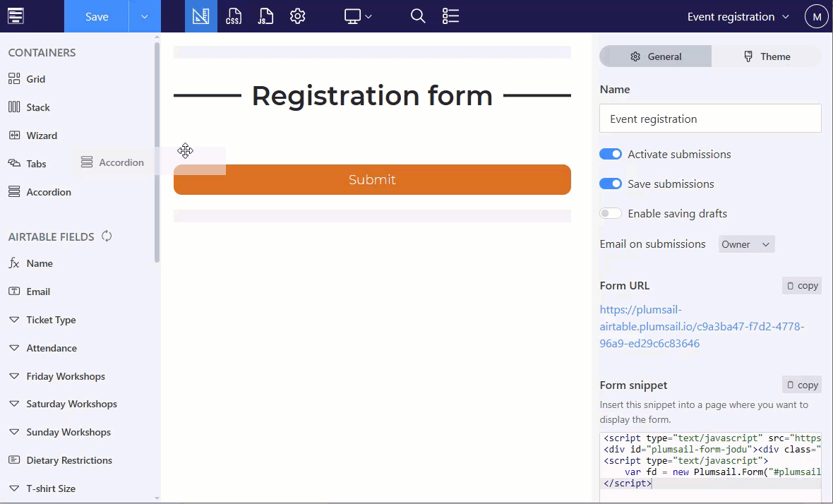The height and width of the screenshot is (504, 833).
Task: Switch to the General tab
Action: [x=656, y=56]
